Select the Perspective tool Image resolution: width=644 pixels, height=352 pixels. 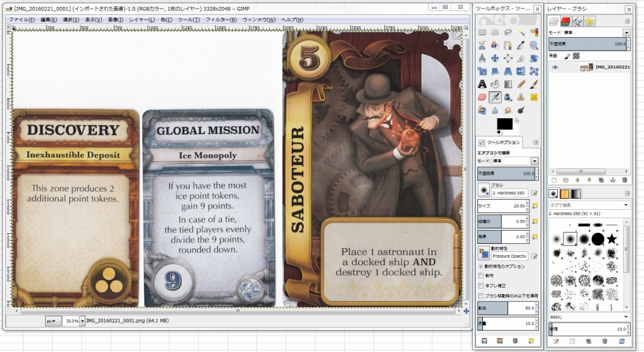[x=508, y=72]
